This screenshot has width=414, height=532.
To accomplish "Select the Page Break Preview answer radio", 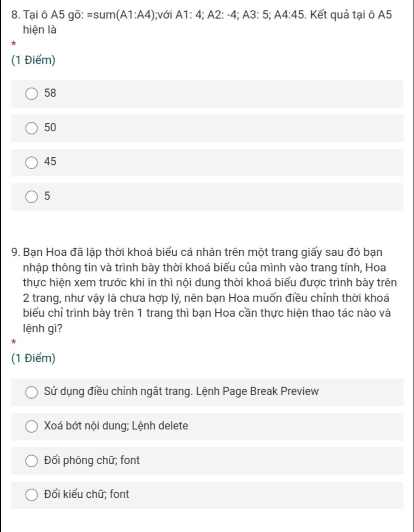I will pos(32,392).
